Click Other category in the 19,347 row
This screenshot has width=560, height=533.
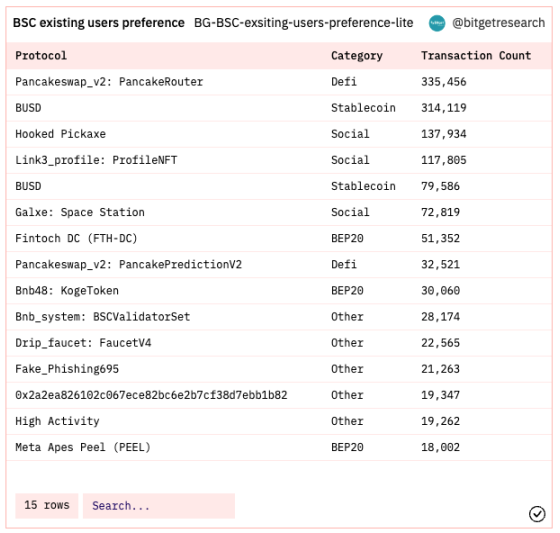pos(347,395)
